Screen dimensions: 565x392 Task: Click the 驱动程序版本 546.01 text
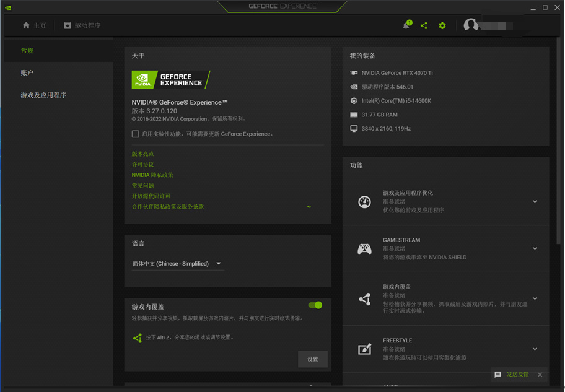[x=387, y=87]
